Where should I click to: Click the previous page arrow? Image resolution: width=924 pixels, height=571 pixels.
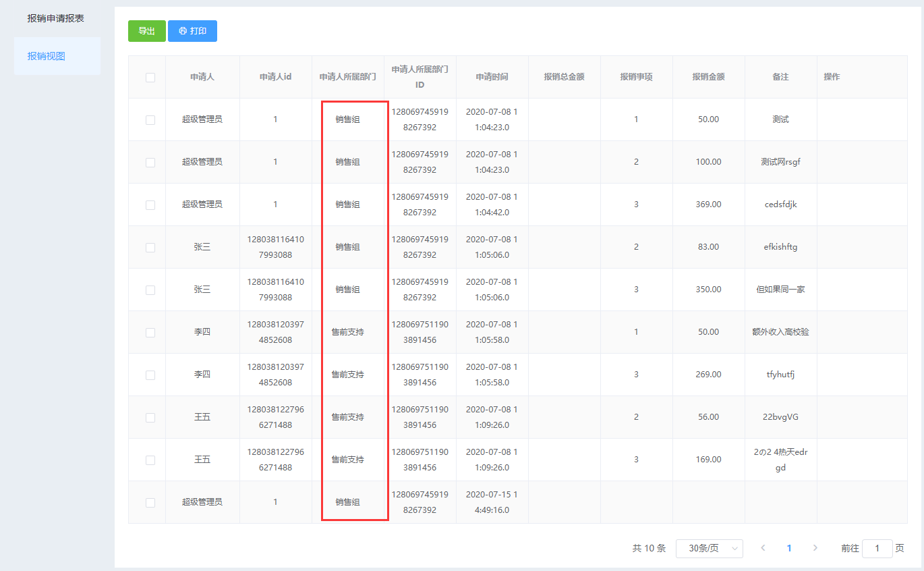click(x=763, y=549)
